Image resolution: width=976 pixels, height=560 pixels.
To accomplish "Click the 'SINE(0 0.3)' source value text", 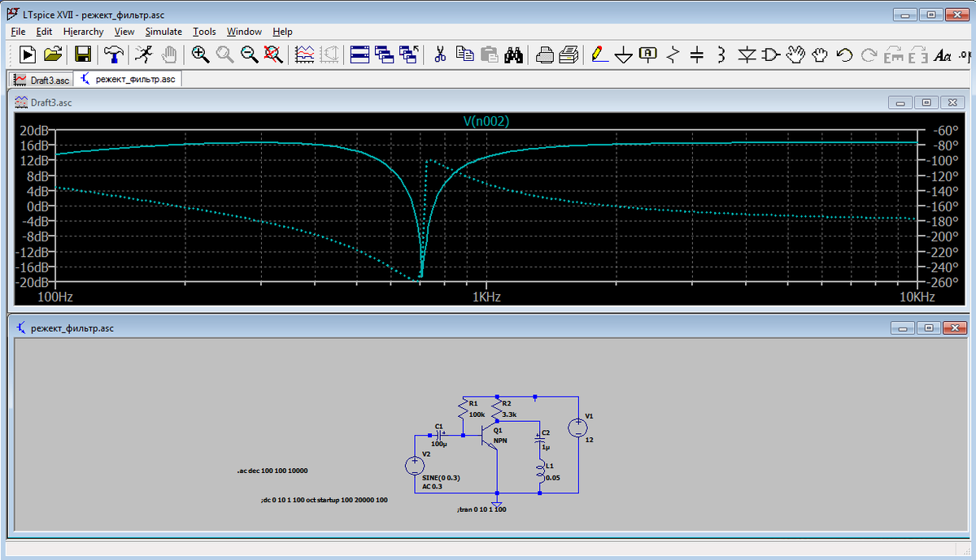I will click(x=442, y=478).
